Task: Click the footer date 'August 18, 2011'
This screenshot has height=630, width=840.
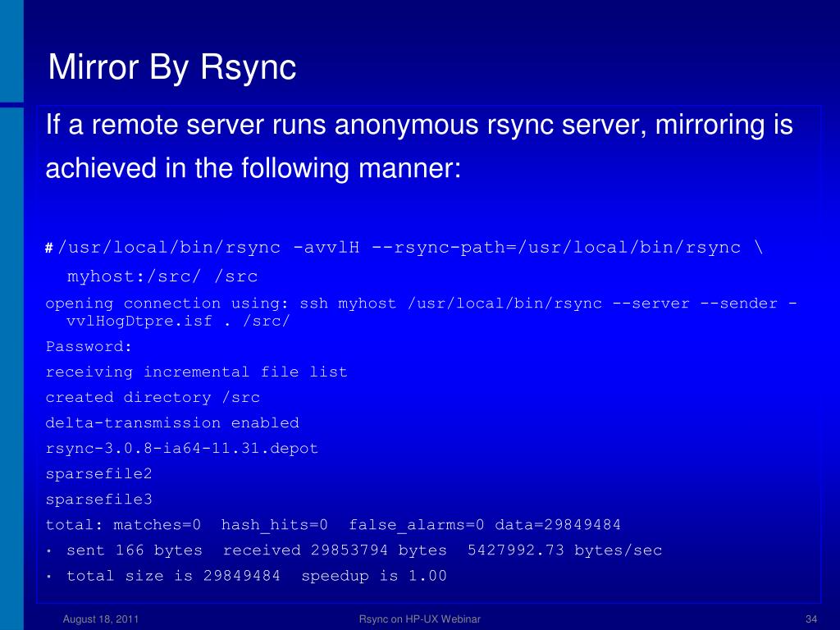Action: click(x=101, y=619)
